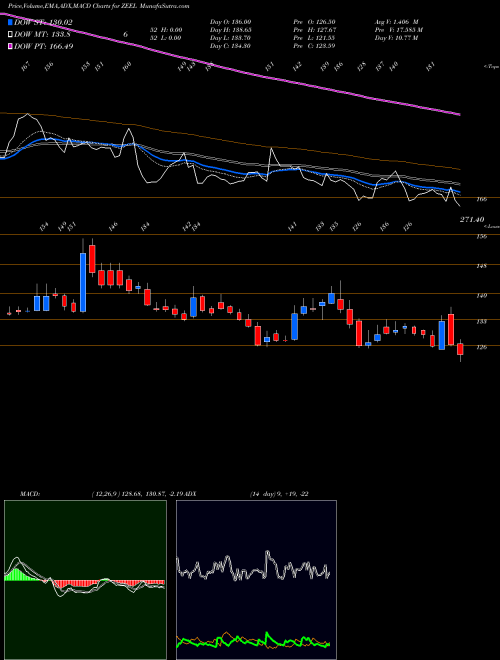Click the 'Pre C' previous close value
The image size is (500, 660).
point(316,46)
